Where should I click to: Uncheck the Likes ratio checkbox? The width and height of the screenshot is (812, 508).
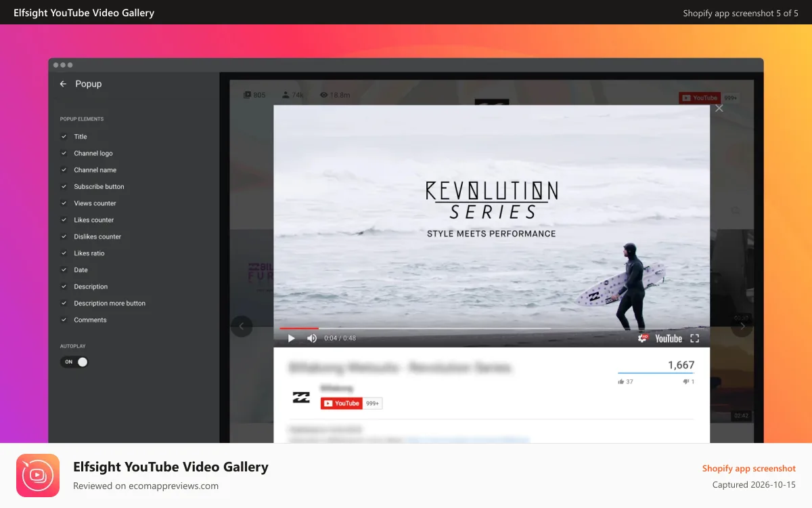point(64,253)
